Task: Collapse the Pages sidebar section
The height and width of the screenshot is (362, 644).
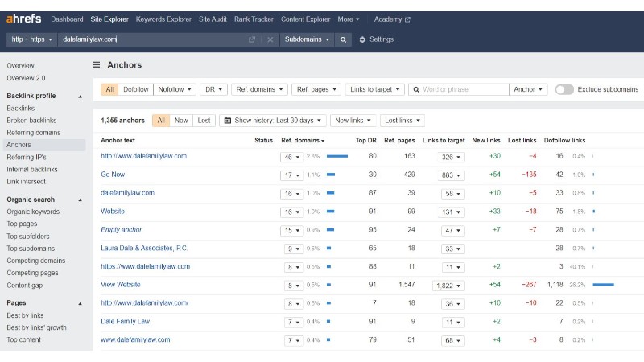Action: 80,304
